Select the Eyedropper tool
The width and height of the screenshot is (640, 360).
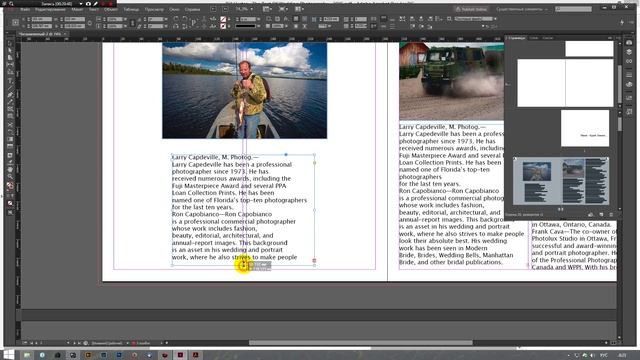(10, 162)
